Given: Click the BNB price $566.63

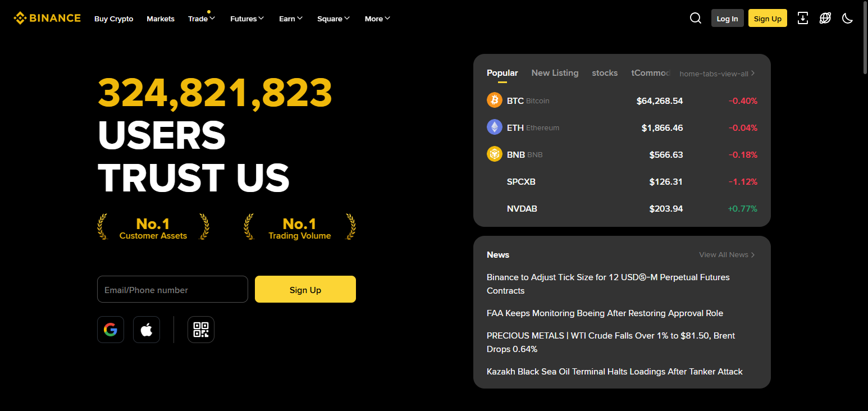Looking at the screenshot, I should click(x=666, y=155).
